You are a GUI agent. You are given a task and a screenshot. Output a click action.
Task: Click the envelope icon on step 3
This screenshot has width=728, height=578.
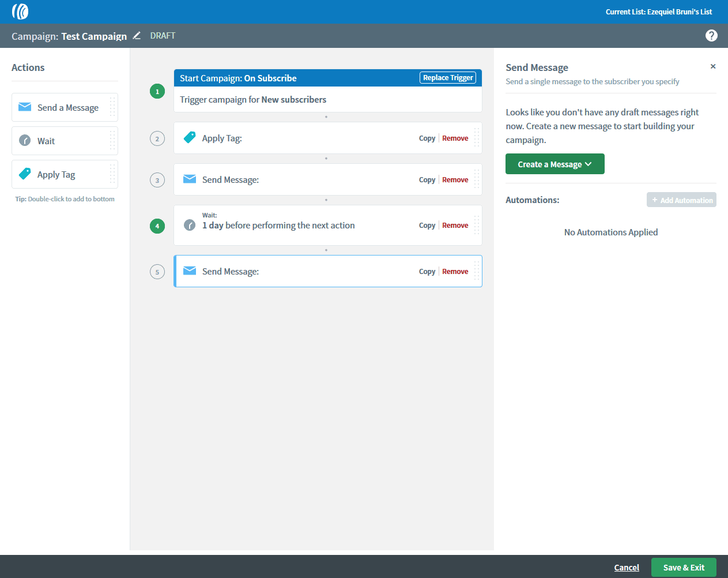[190, 179]
